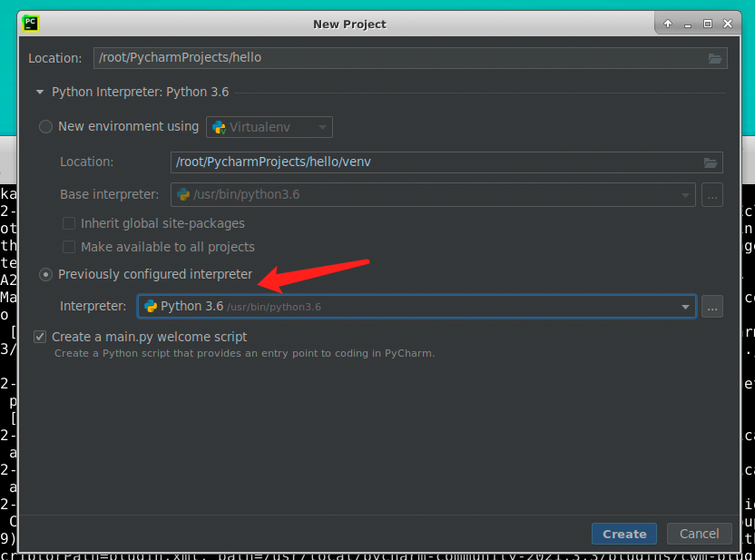This screenshot has width=755, height=560.
Task: Click the PyCharm logo in the title bar
Action: [x=31, y=23]
